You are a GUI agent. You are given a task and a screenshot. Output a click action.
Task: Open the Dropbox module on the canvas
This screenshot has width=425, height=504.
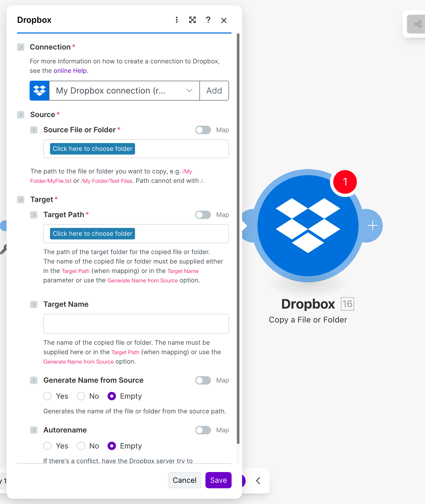[308, 226]
